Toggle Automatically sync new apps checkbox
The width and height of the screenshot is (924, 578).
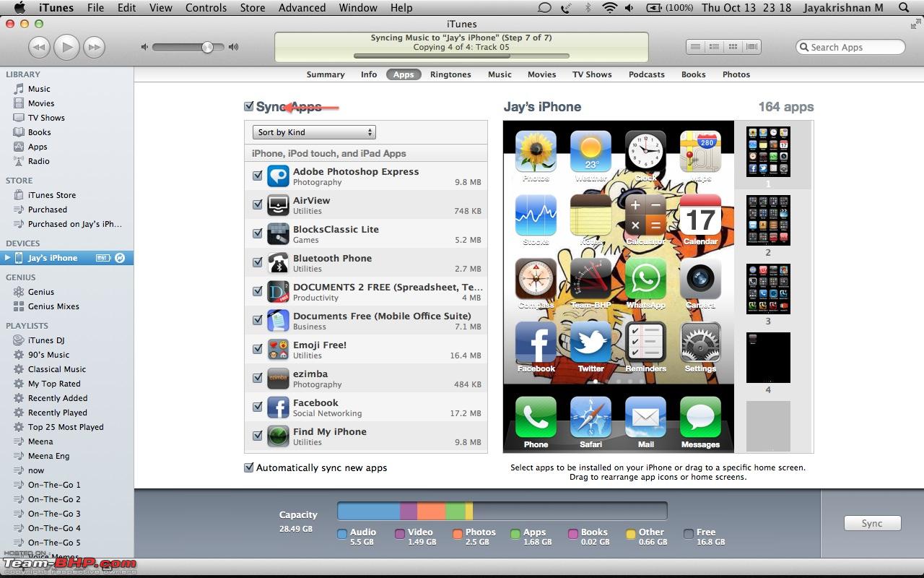pyautogui.click(x=249, y=467)
